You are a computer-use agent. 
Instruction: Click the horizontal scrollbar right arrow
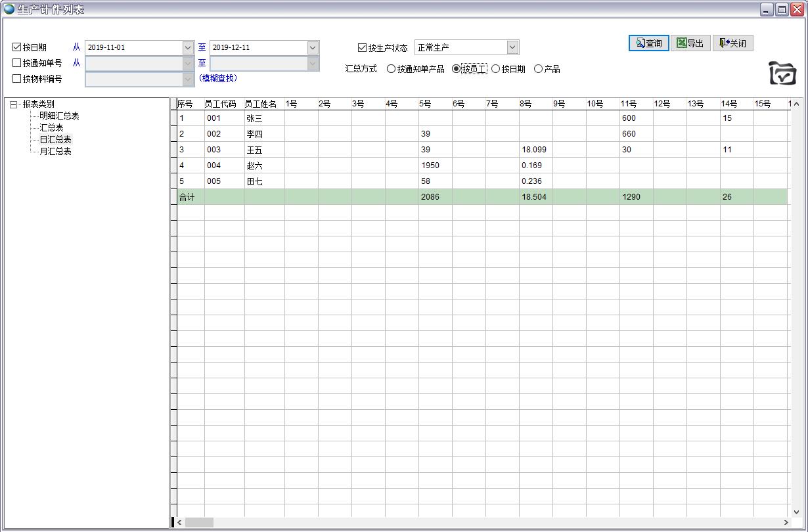786,523
